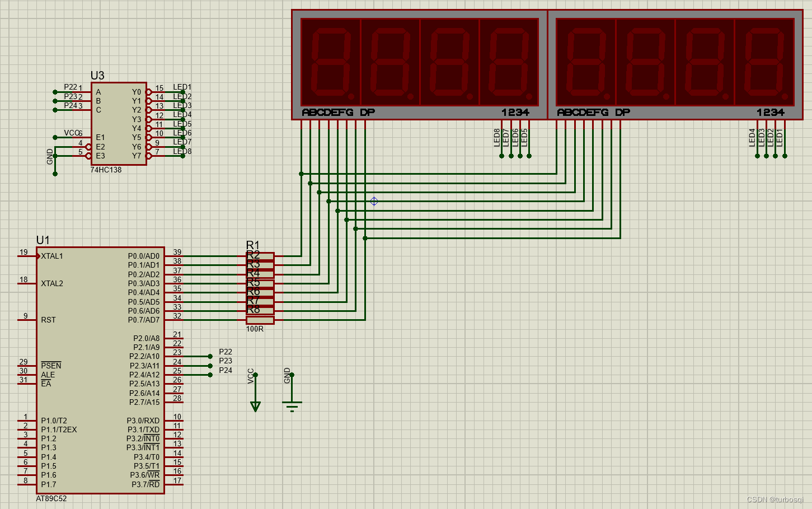The image size is (812, 509).
Task: Click the P1.0/T2 pin label
Action: [x=54, y=421]
